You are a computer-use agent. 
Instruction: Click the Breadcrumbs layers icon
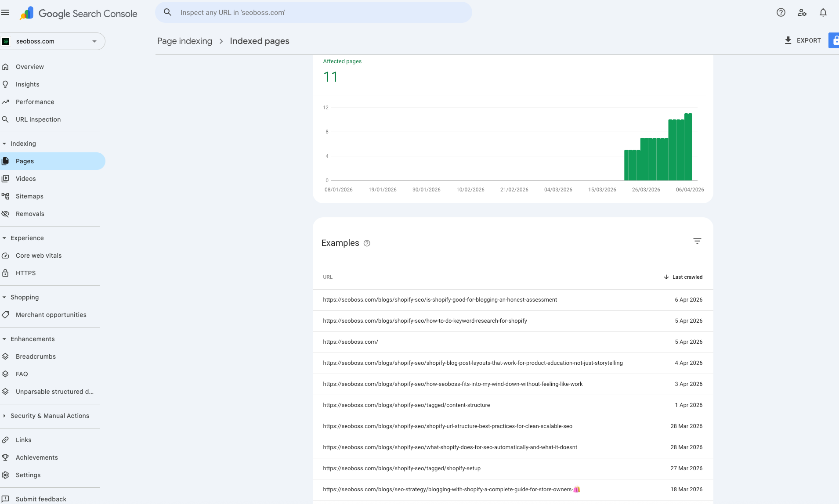pos(5,356)
